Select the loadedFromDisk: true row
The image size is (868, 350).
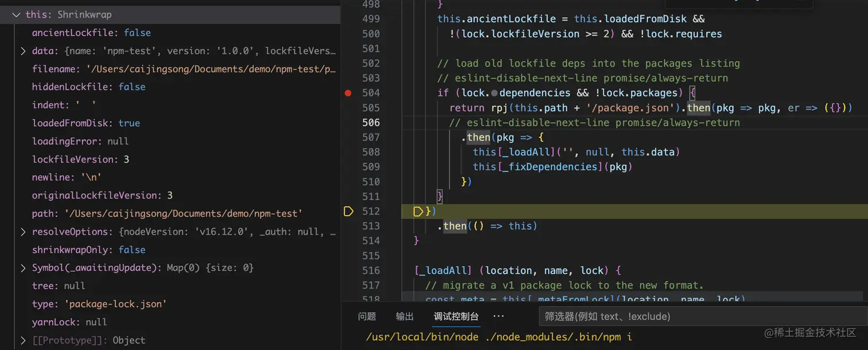[170, 123]
